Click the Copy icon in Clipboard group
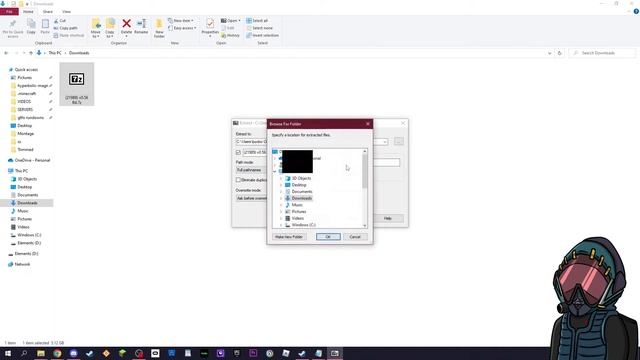The width and height of the screenshot is (640, 360). 31,24
